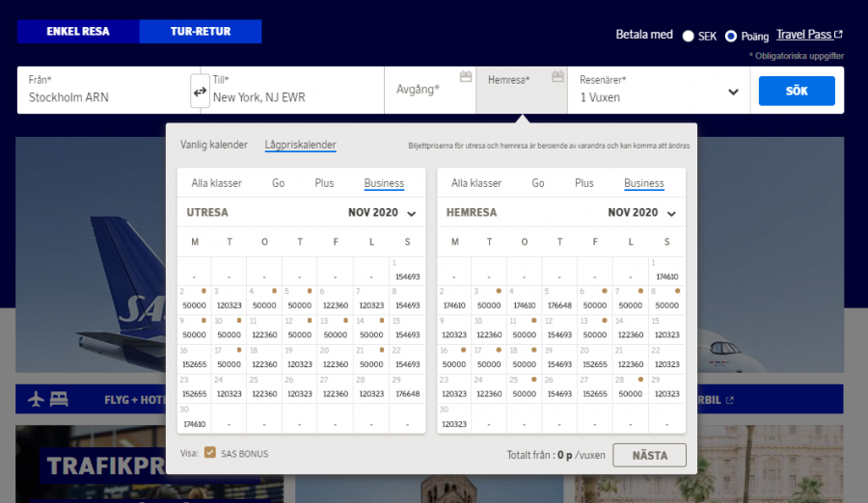Switch to the ENKEL RESA tab
This screenshot has width=868, height=503.
[78, 32]
